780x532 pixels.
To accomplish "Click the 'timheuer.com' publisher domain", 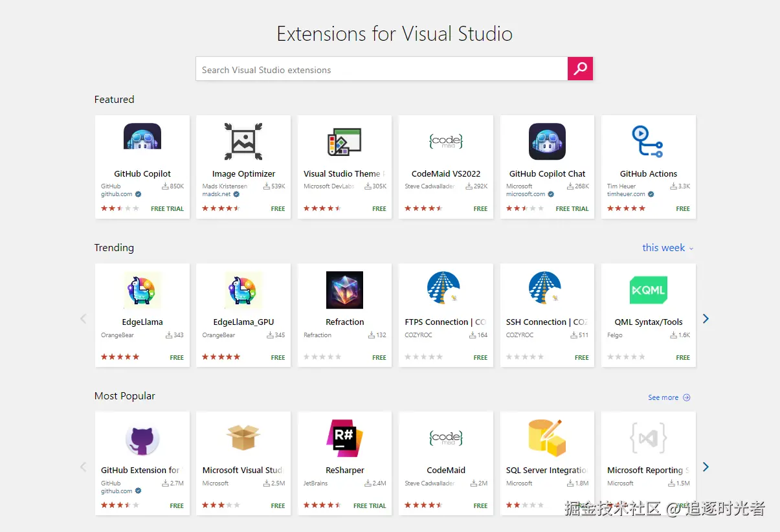I will click(626, 194).
